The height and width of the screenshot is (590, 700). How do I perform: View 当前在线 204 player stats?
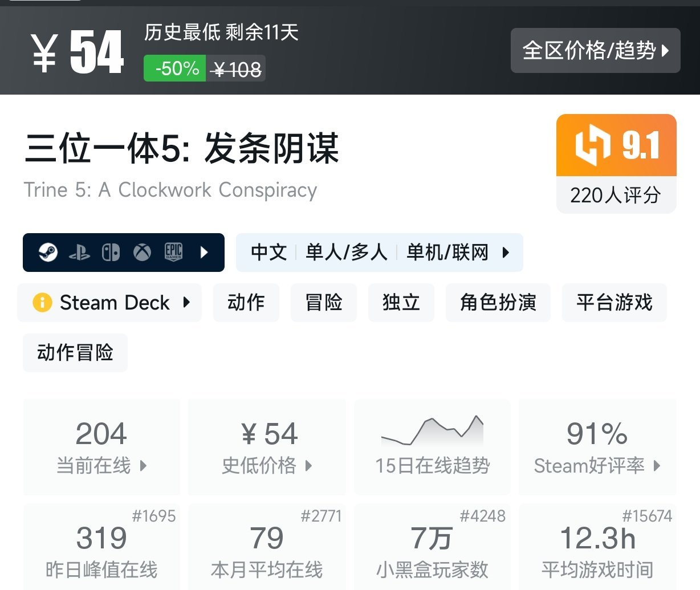click(x=101, y=446)
